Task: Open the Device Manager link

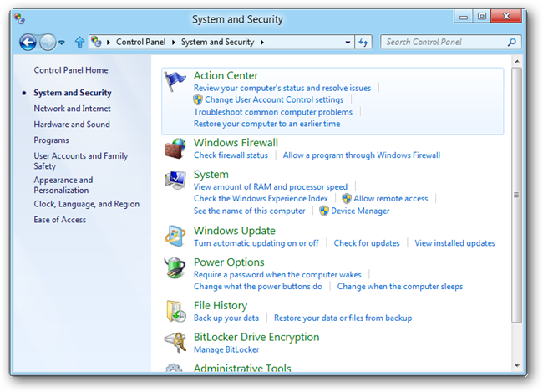Action: (x=360, y=211)
